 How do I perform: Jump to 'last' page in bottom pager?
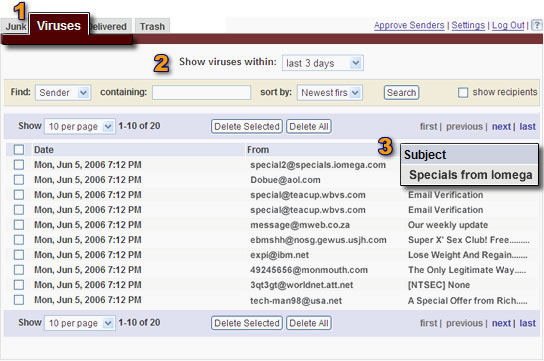click(527, 323)
